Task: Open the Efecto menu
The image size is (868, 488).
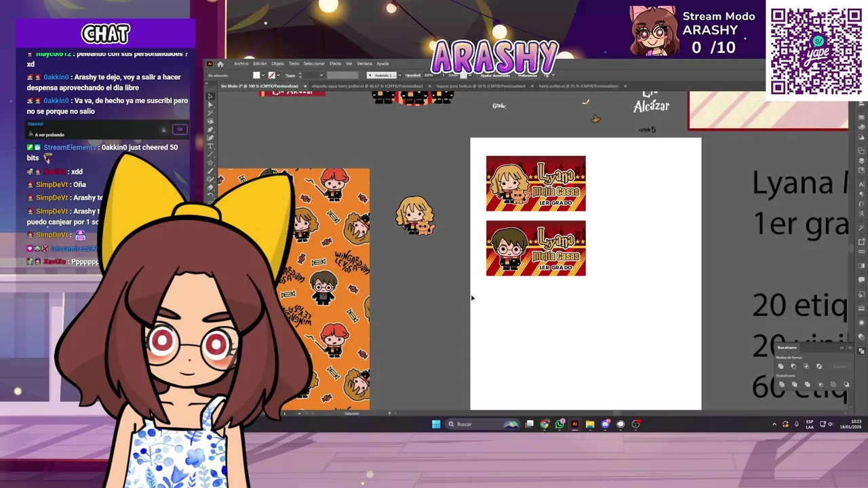Action: [336, 64]
